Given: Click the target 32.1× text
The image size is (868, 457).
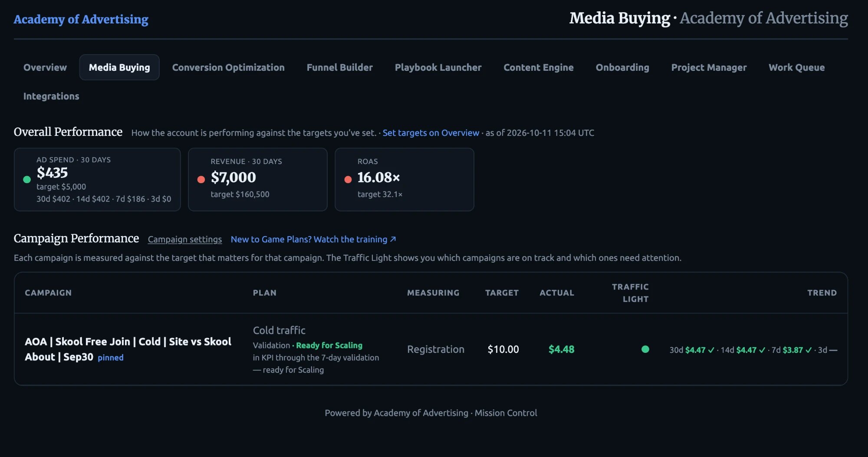Looking at the screenshot, I should click(380, 194).
